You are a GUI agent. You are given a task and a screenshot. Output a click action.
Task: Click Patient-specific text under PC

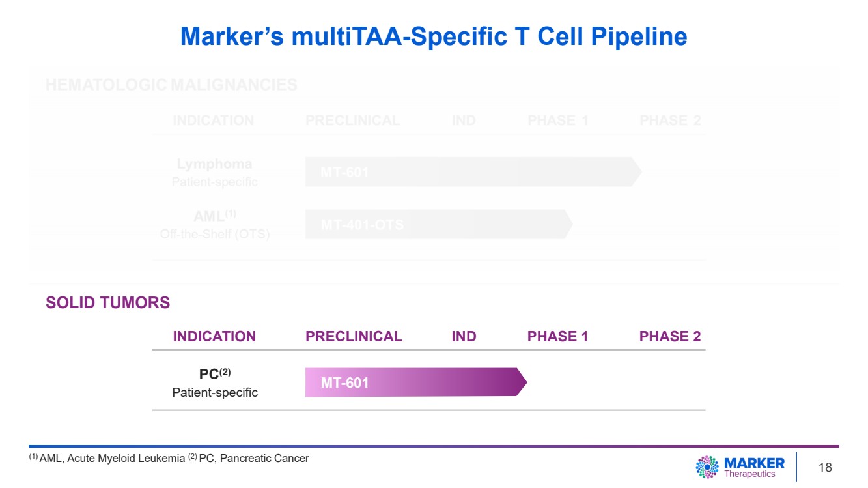215,393
